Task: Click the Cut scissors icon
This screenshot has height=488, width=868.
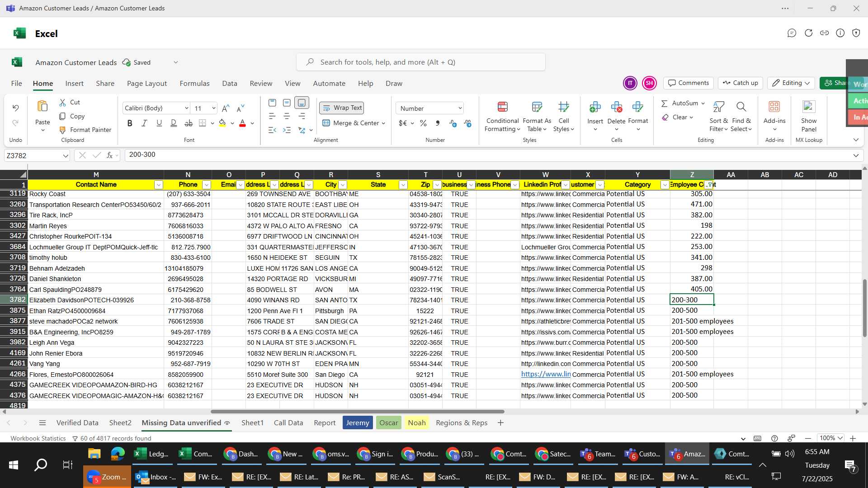Action: [63, 103]
